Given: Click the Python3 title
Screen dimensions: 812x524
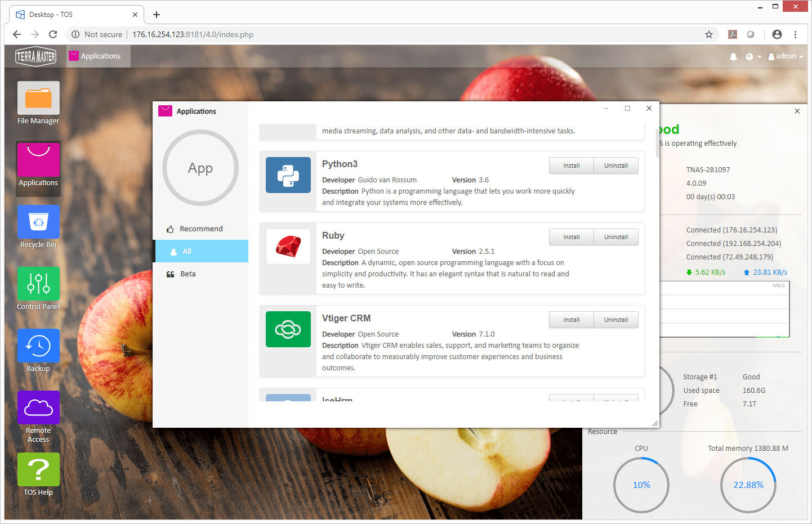Looking at the screenshot, I should (x=340, y=164).
